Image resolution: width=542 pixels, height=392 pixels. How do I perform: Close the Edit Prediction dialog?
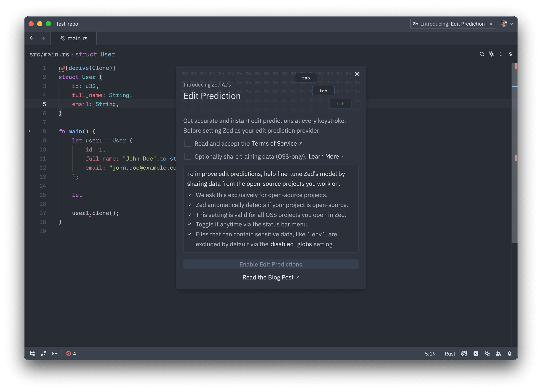357,74
